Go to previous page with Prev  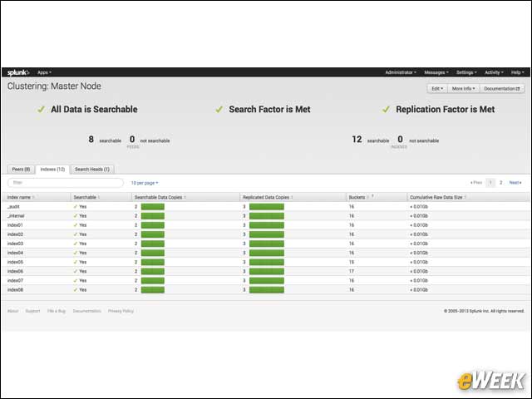point(476,183)
